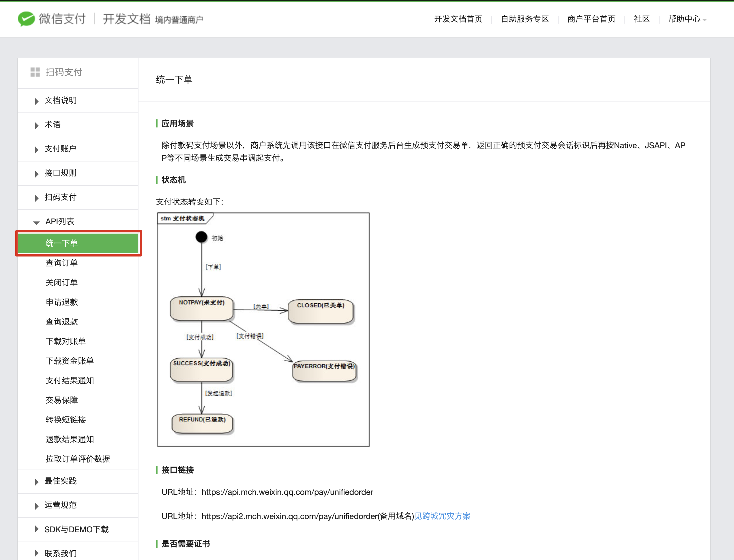Open 自助服务专区 in top navigation
734x560 pixels.
coord(525,19)
